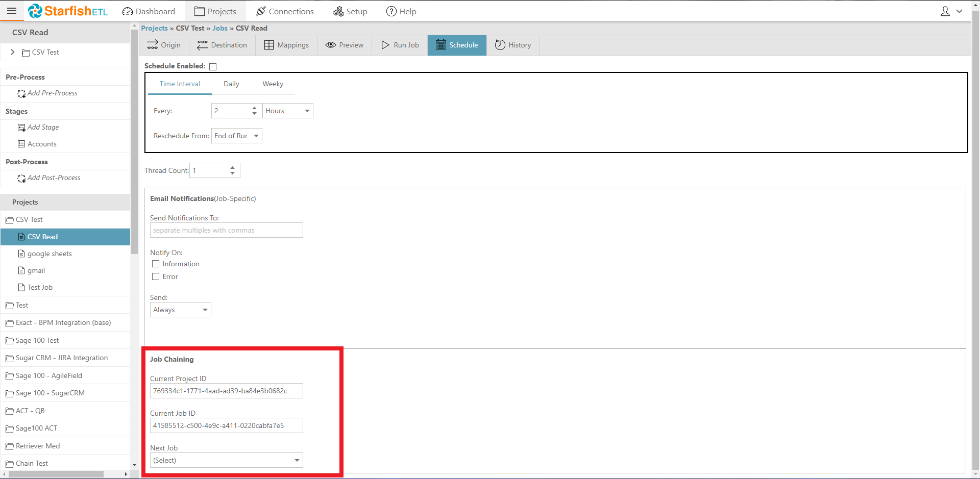The height and width of the screenshot is (479, 980).
Task: Open the hamburger menu icon
Action: pyautogui.click(x=12, y=11)
